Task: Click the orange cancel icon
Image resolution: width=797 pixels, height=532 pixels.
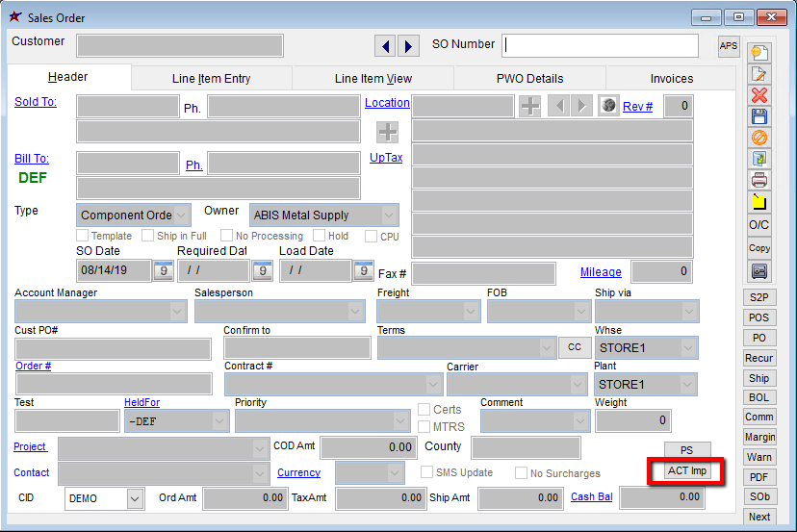Action: coord(759,138)
